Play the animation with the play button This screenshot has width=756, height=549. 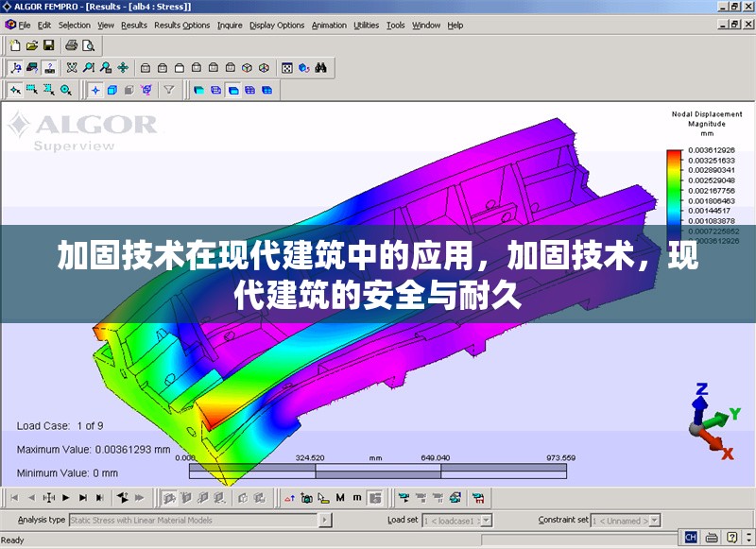click(66, 498)
